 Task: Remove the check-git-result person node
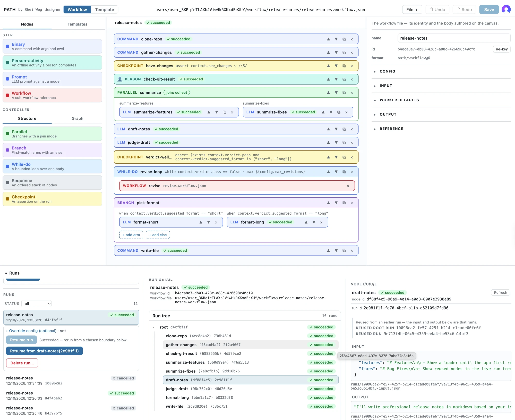[351, 79]
